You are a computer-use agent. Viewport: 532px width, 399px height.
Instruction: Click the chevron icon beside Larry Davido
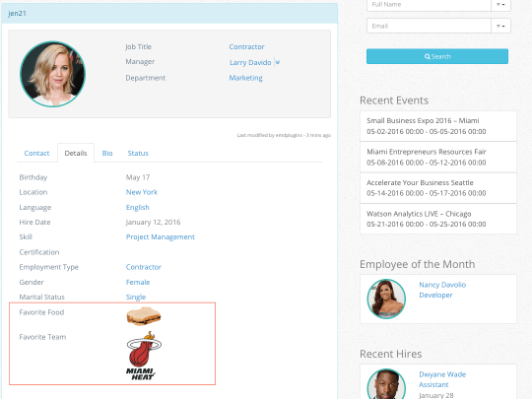tap(278, 62)
